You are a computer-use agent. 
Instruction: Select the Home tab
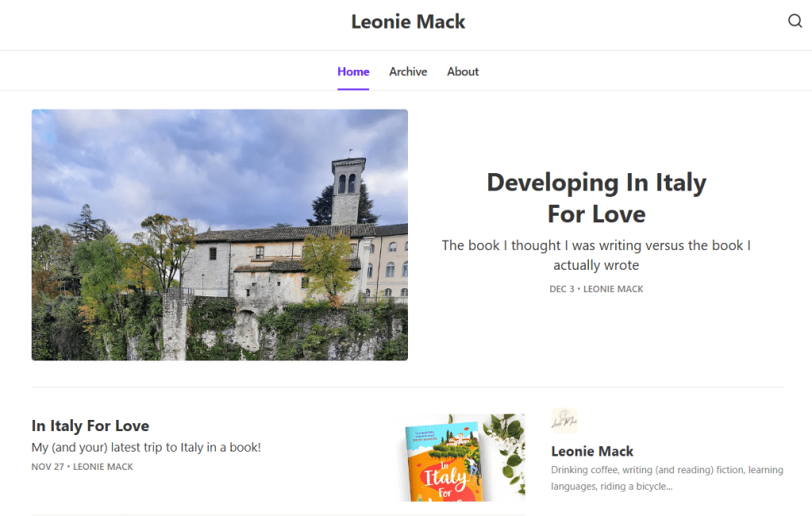coord(353,71)
